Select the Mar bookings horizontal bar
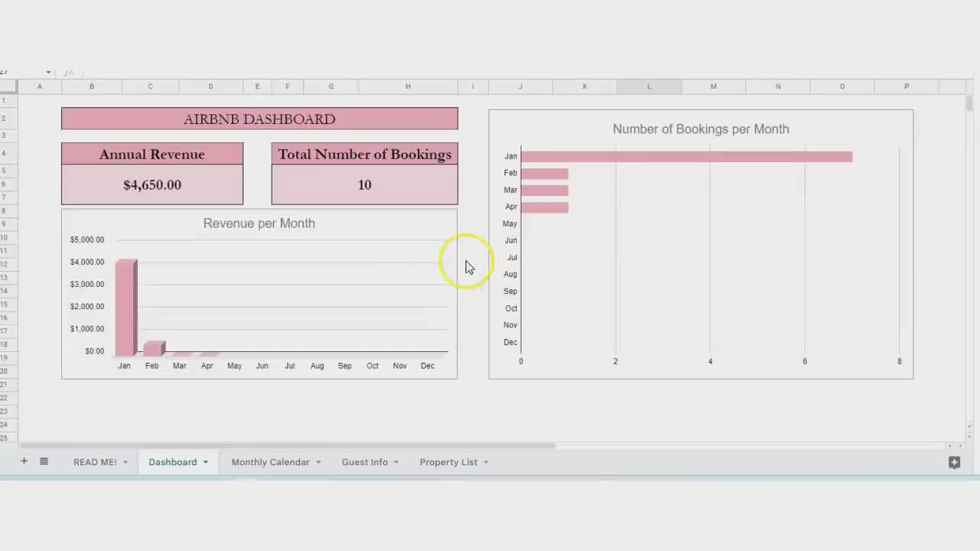This screenshot has height=551, width=980. 544,190
